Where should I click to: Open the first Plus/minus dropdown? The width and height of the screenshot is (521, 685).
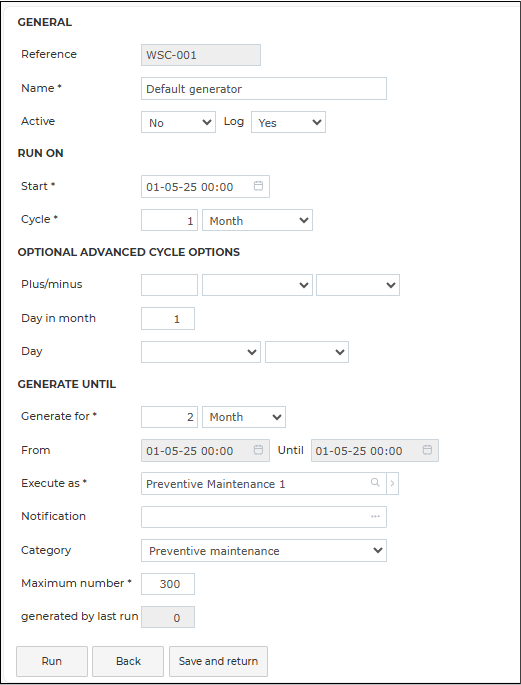(x=257, y=285)
